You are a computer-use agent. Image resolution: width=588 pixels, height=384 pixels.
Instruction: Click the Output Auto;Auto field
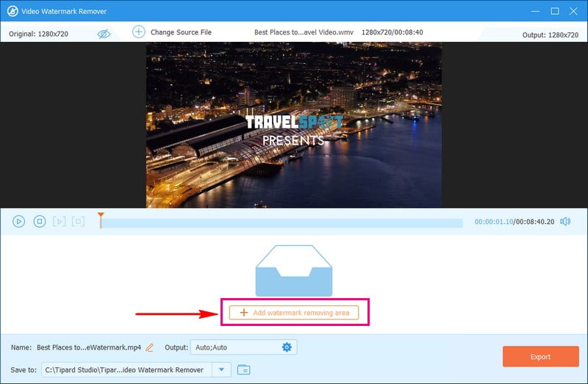[234, 347]
